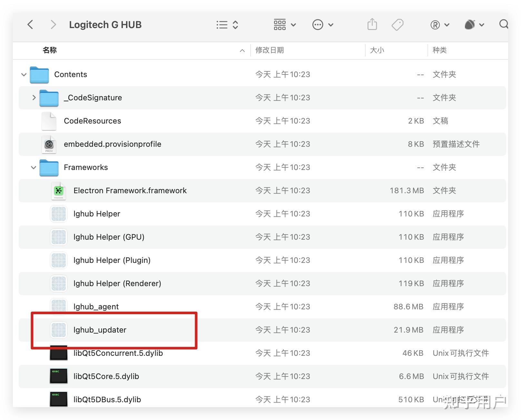Open the list view switcher
This screenshot has height=420, width=521.
click(227, 25)
